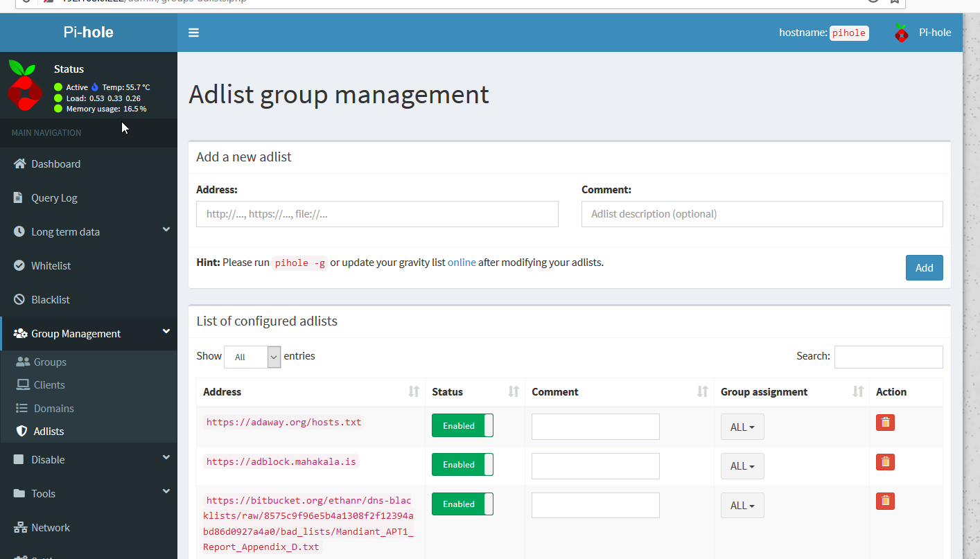Click the 'Memory usage: 16.5 %' text

(x=106, y=109)
